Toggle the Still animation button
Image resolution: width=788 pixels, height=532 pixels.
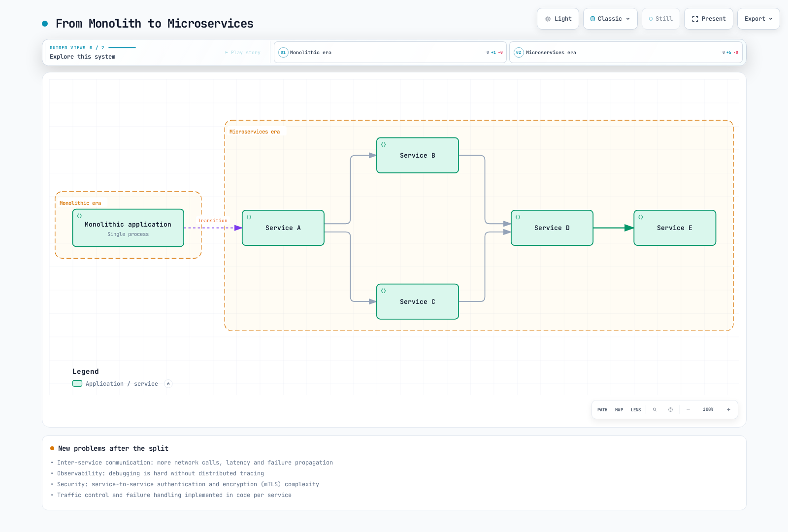[x=660, y=19]
